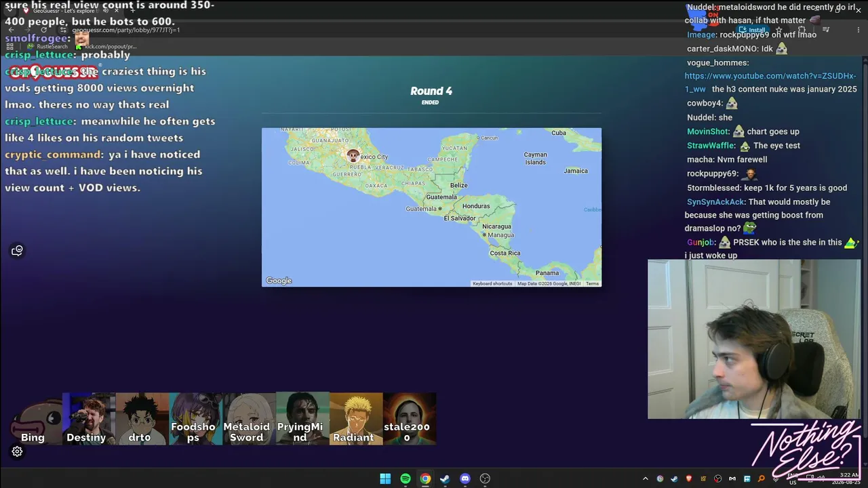Viewport: 868px width, 488px height.
Task: Click username smolfrogee in overlay chat
Action: click(x=37, y=38)
